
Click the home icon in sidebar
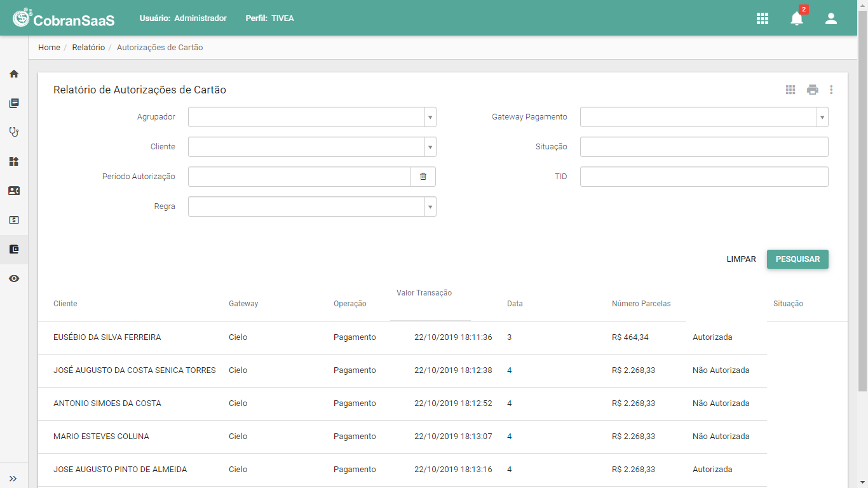point(14,74)
